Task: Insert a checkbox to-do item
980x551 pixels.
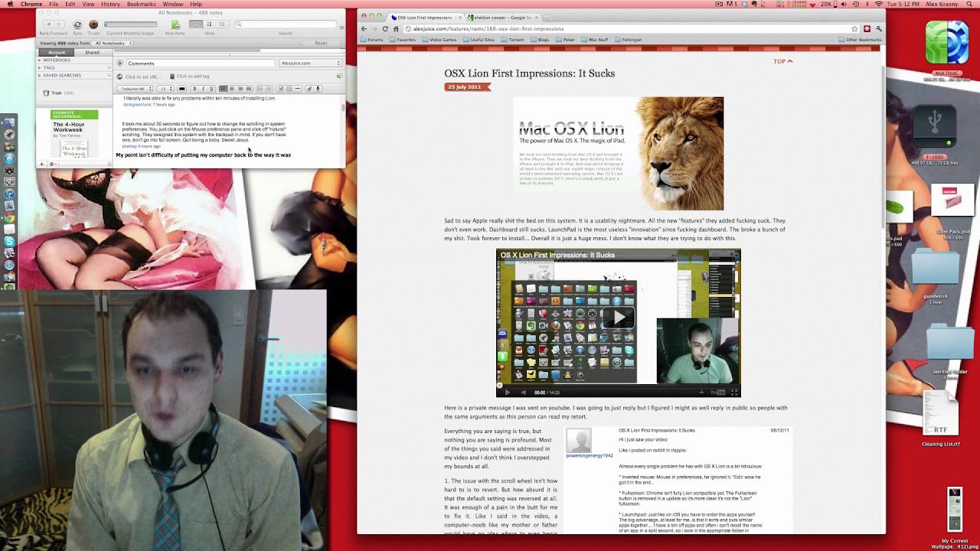Action: [280, 89]
